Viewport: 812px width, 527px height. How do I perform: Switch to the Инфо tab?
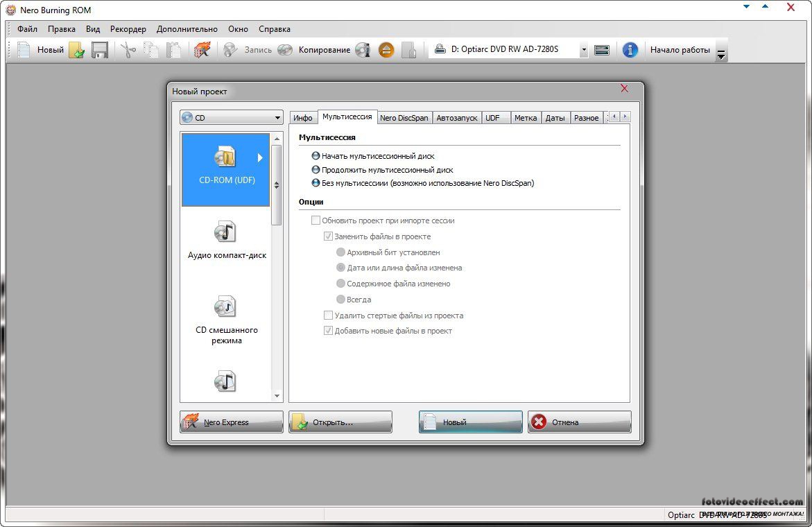[303, 117]
